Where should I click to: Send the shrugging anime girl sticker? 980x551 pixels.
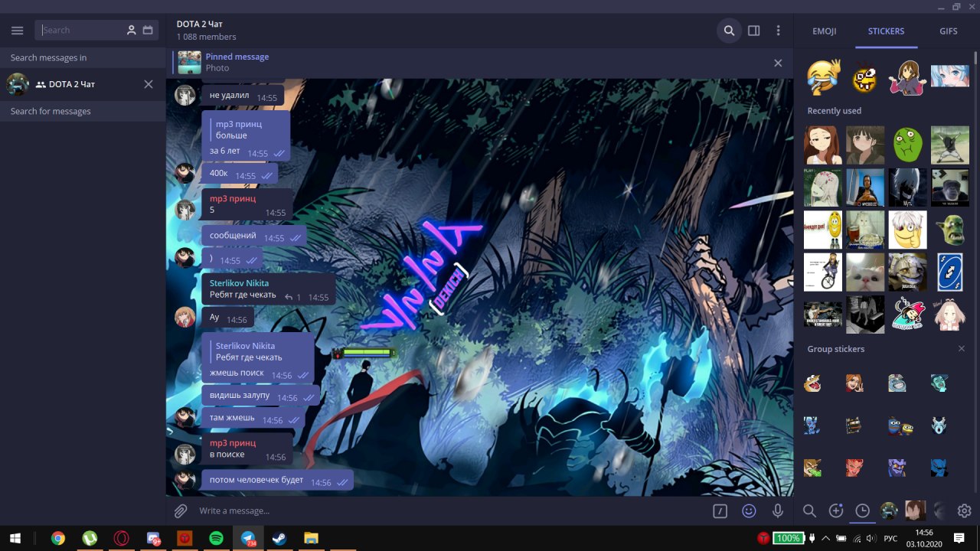(x=907, y=77)
